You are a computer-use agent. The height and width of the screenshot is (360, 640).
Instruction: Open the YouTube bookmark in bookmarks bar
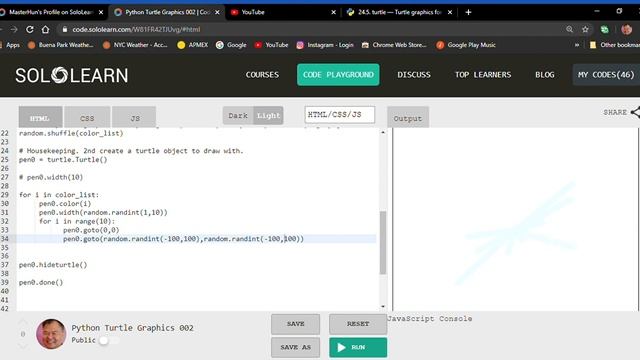[271, 45]
